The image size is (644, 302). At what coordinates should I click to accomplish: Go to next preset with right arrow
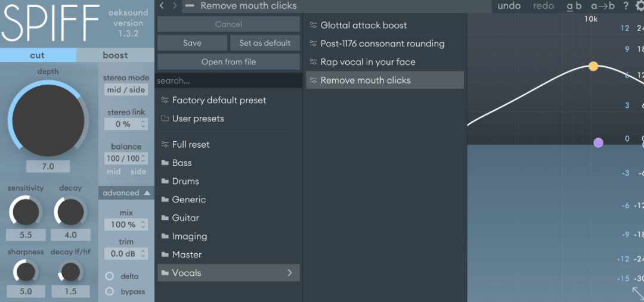(175, 6)
